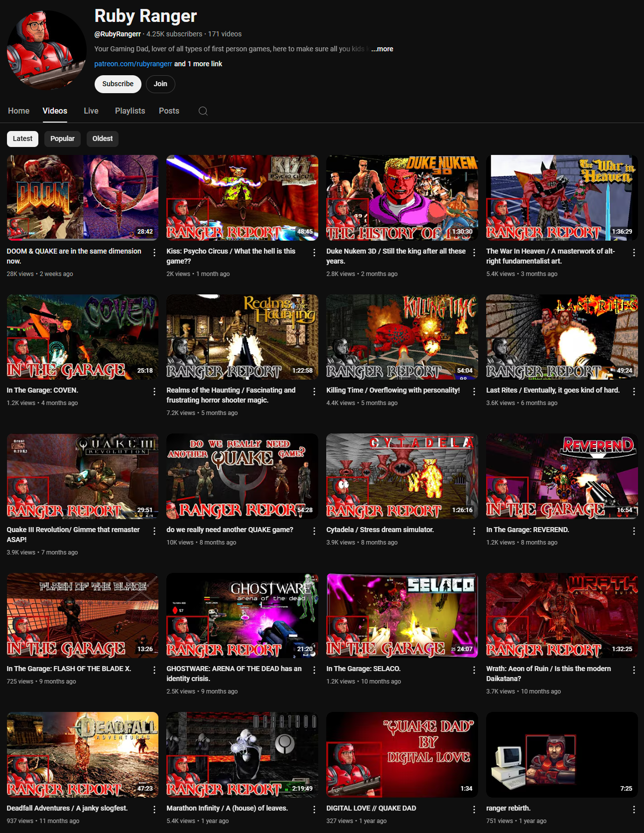Sort videos by Oldest
Screen dimensions: 644x833
(x=103, y=139)
